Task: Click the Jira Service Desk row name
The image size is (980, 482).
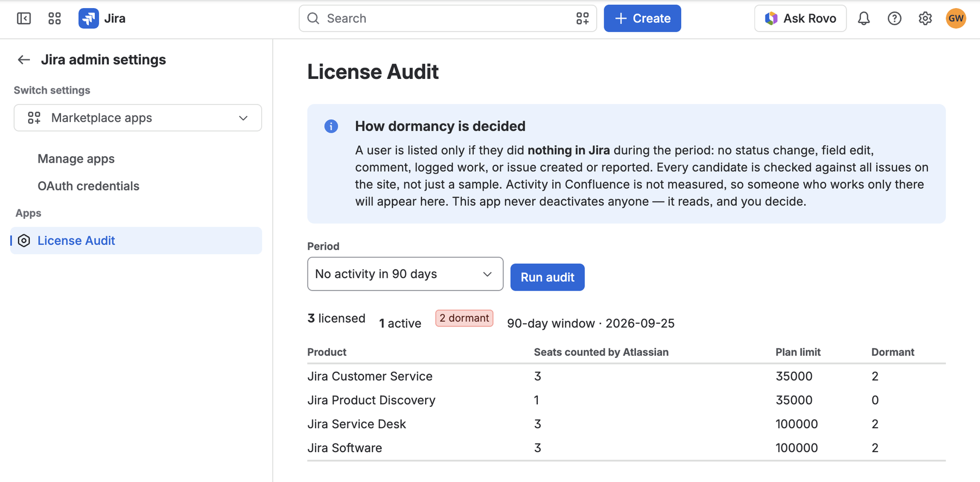Action: (357, 424)
